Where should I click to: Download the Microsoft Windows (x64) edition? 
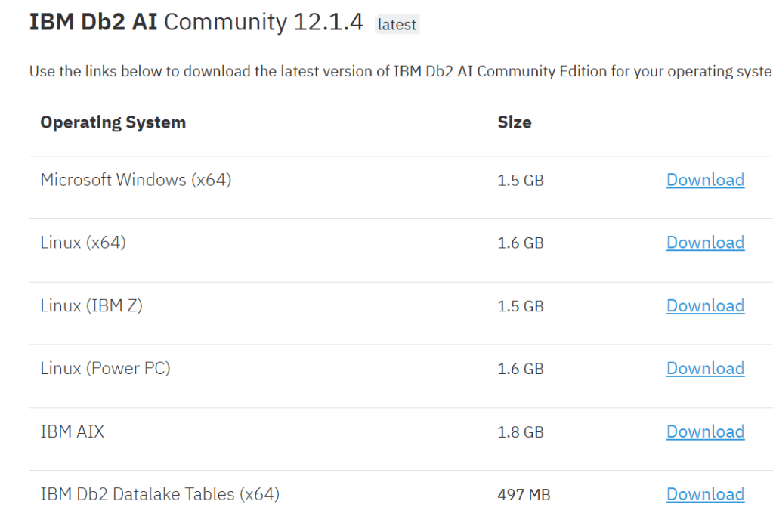pos(705,180)
